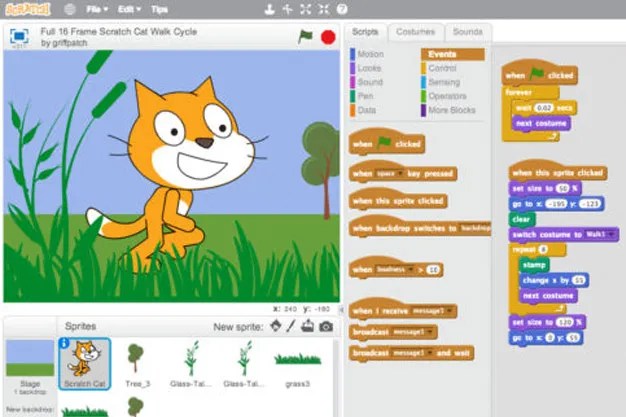Screen dimensions: 626x417
Task: Select the Scratch Cat sprite thumbnail
Action: tap(85, 363)
